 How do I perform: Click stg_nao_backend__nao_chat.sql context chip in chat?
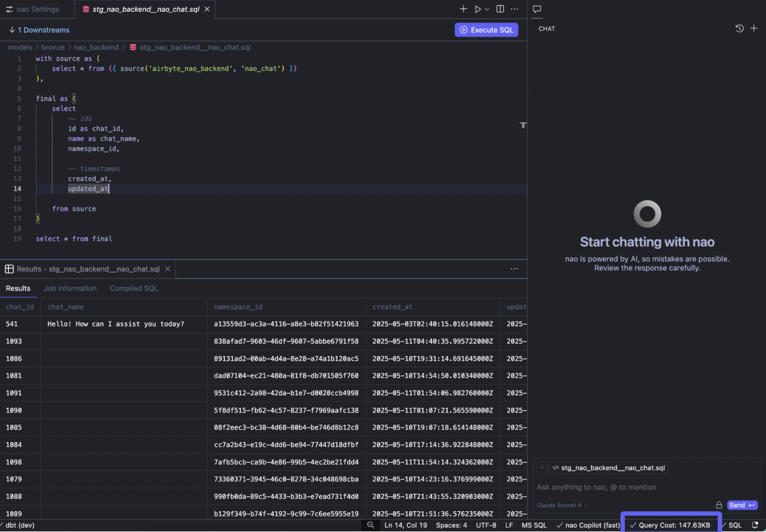609,468
